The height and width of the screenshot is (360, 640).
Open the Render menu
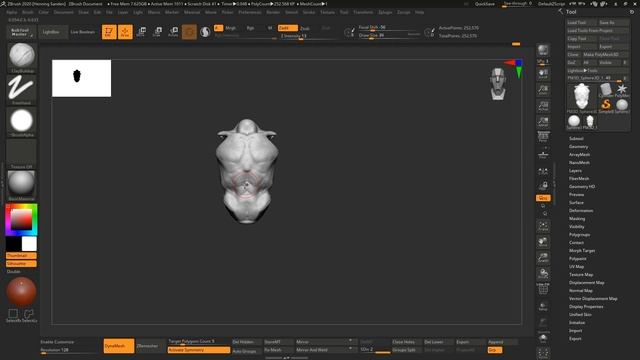point(273,12)
